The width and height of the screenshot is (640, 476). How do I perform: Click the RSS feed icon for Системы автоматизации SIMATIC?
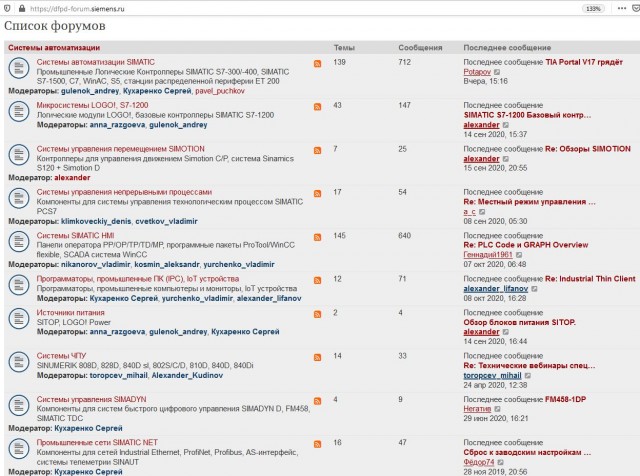317,64
